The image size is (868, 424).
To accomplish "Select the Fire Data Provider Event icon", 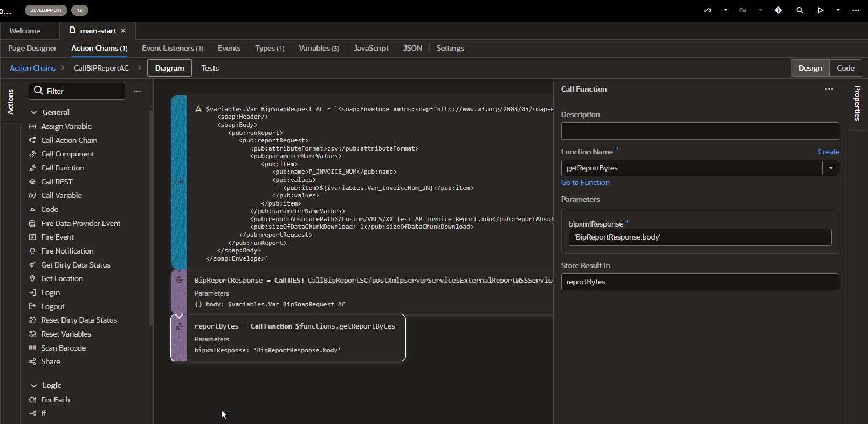I will click(32, 223).
